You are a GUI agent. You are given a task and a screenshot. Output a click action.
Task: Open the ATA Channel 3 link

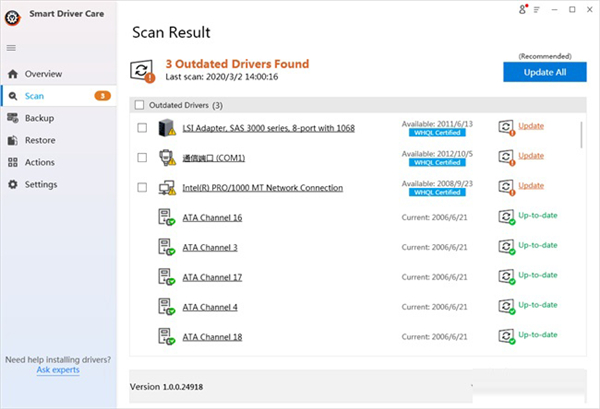point(210,248)
